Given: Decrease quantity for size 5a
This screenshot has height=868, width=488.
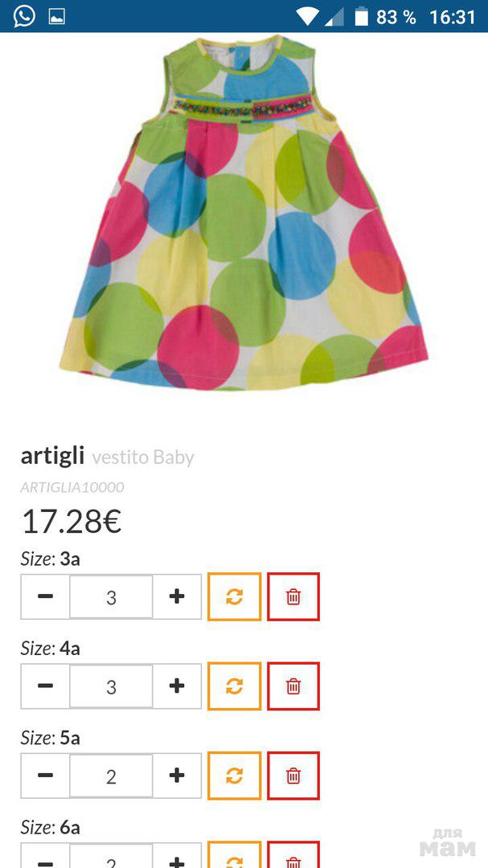Looking at the screenshot, I should tap(45, 776).
